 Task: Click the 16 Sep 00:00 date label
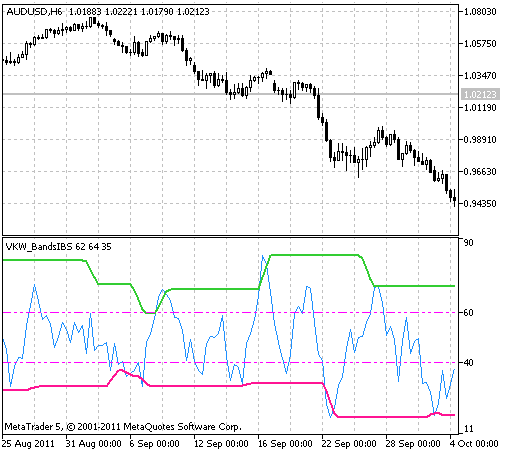pos(285,444)
